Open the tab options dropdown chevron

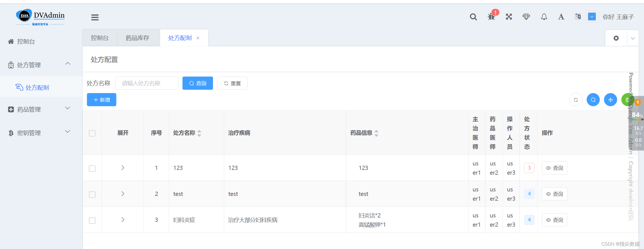633,38
